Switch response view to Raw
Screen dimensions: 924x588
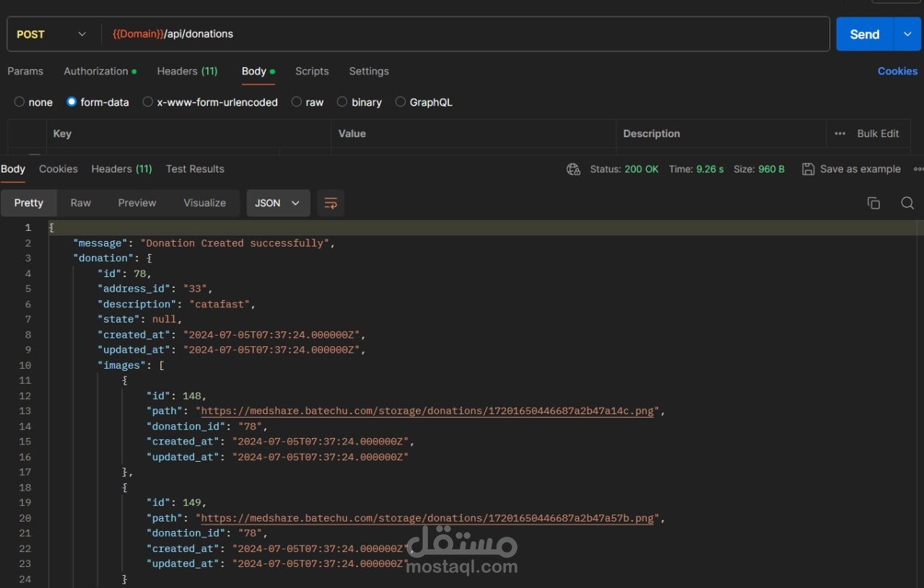[x=81, y=203]
